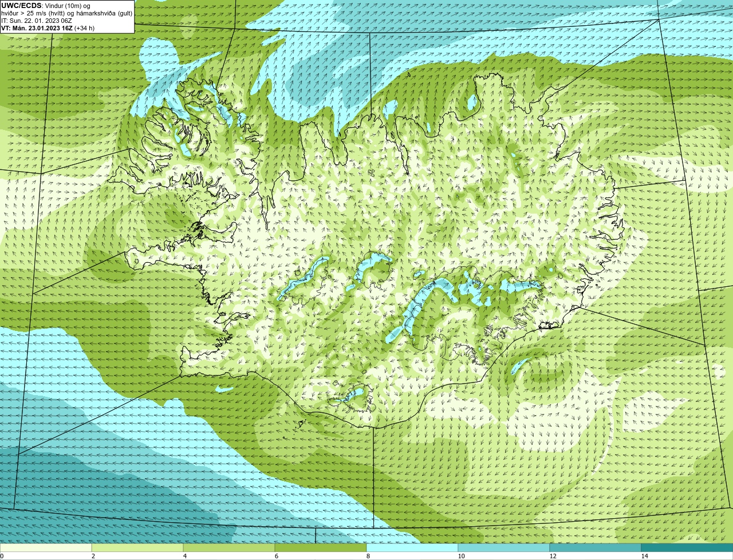Image resolution: width=733 pixels, height=560 pixels.
Task: Select the 10–12 m/s aqua color segment
Action: click(504, 547)
